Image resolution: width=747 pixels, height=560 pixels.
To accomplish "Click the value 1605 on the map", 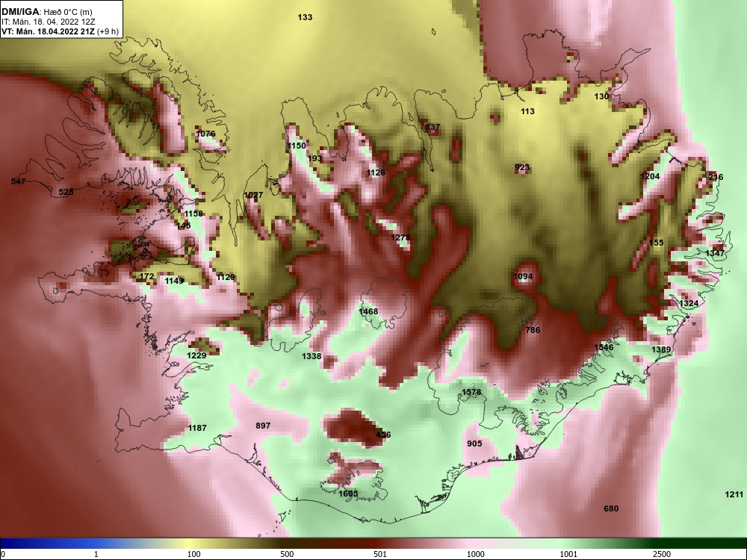I will tap(348, 494).
